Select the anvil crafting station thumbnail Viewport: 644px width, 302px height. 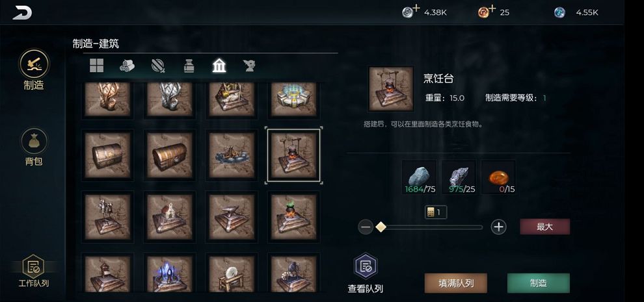232,217
